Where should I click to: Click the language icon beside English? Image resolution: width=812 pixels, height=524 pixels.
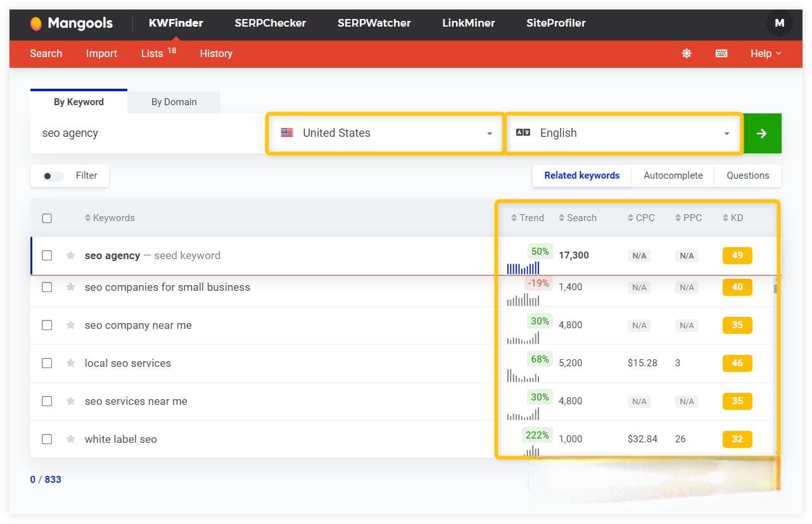click(523, 133)
